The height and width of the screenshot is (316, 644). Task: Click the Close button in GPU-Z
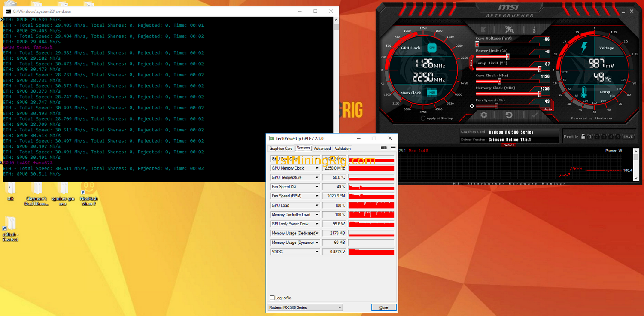[384, 307]
